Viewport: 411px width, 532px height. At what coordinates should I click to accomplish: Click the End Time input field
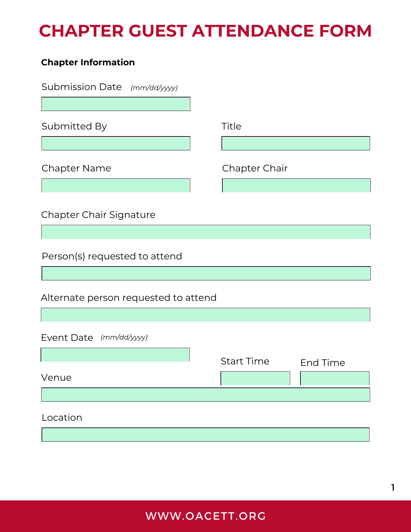point(335,378)
